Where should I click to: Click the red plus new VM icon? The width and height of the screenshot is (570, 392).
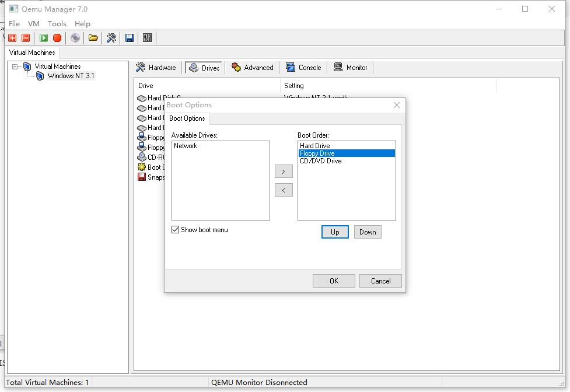pyautogui.click(x=12, y=38)
